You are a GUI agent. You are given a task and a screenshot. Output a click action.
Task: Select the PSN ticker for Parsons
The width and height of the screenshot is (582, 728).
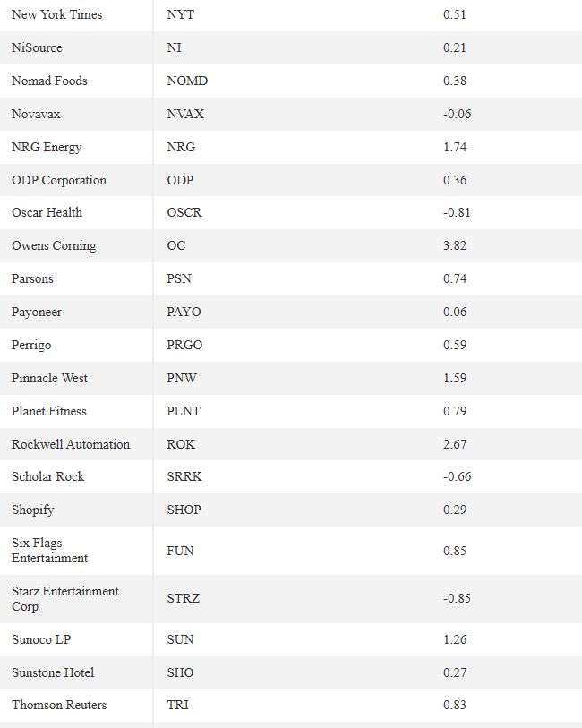click(179, 279)
